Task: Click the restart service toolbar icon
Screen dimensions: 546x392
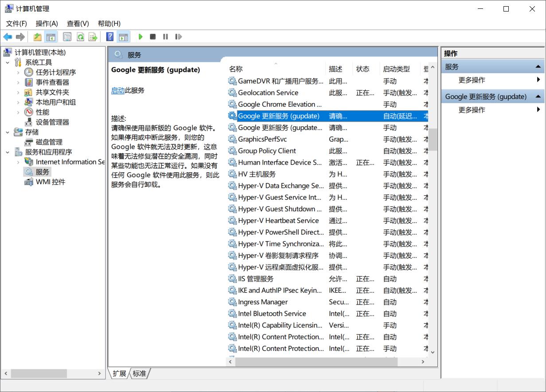Action: [x=178, y=37]
